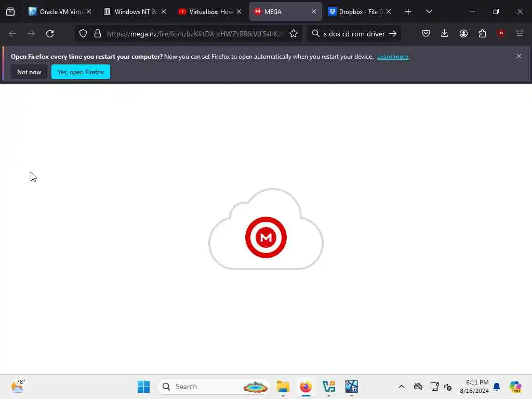The image size is (532, 399).
Task: Click the OneDrive cloud tray icon
Action: 418,387
